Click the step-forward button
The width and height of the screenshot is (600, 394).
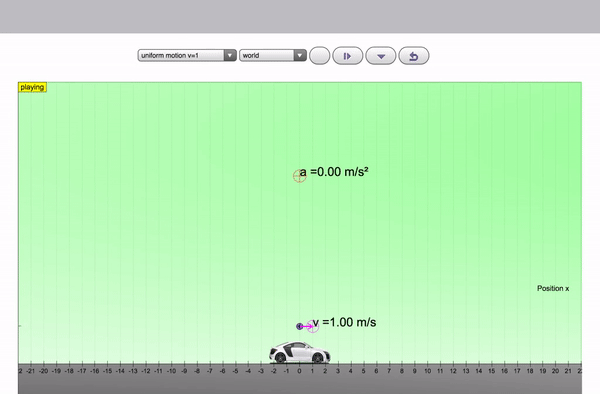click(347, 56)
